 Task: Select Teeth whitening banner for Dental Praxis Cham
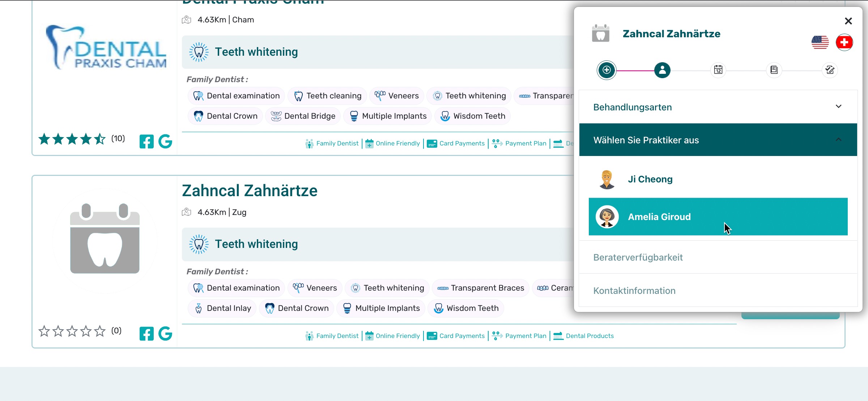(378, 52)
